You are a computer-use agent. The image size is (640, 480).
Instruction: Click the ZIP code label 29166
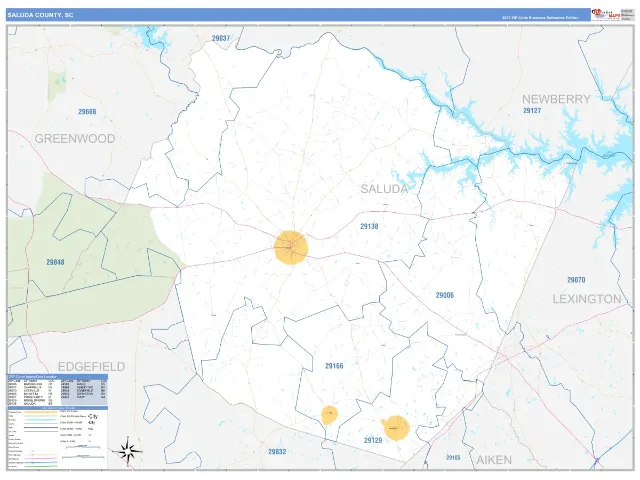coord(334,366)
